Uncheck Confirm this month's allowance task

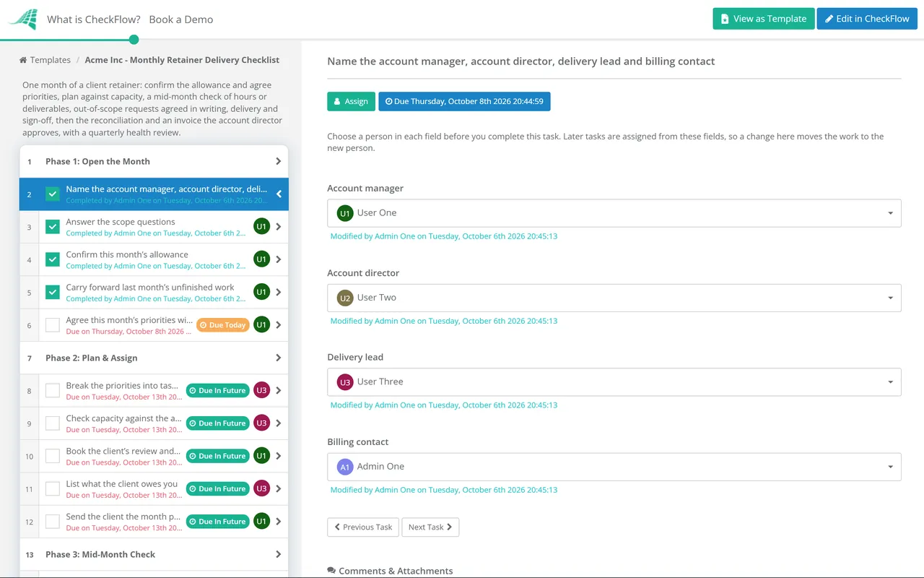click(53, 259)
